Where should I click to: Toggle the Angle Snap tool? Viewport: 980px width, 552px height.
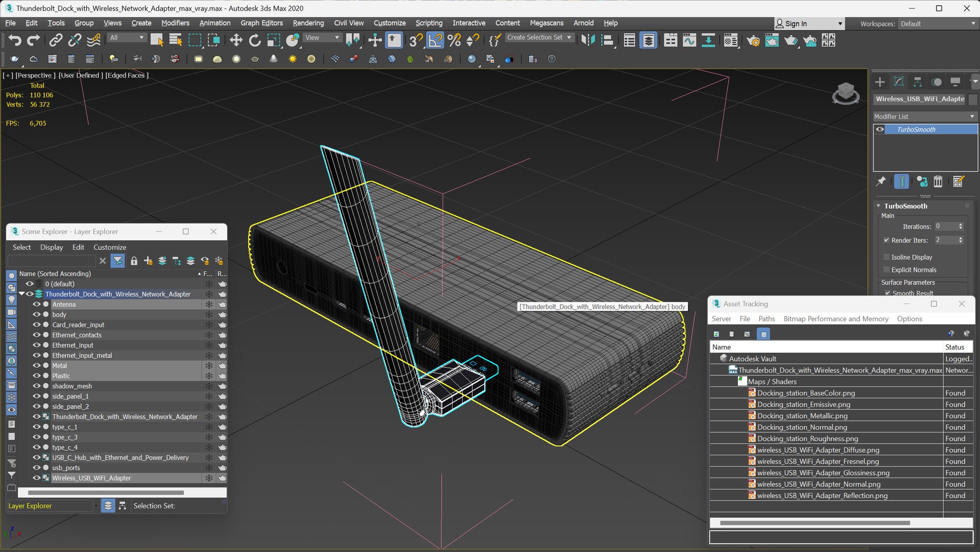(435, 40)
